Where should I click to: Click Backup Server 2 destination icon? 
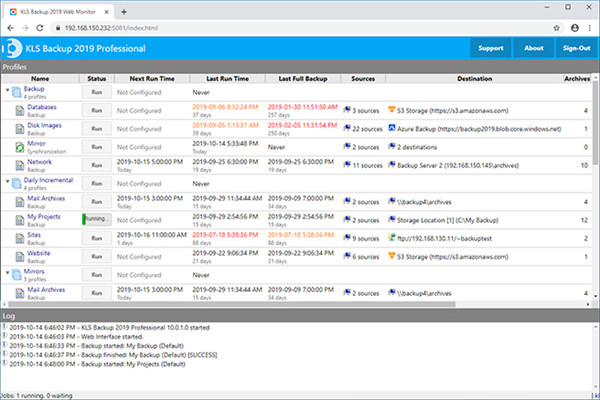tap(391, 165)
